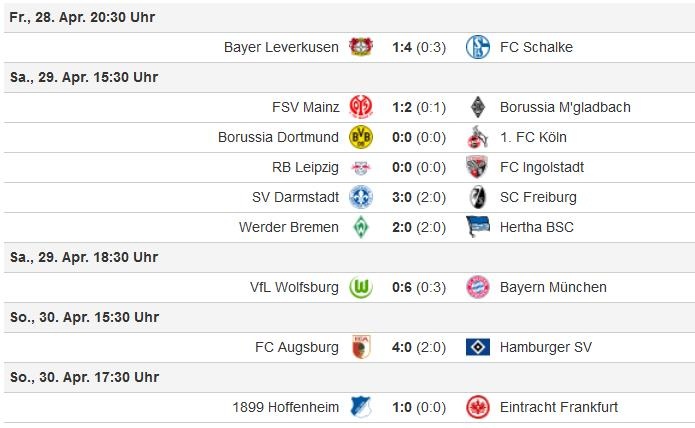Screen dimensions: 695x428
Task: Click the 1899 Hoffenheim club logo
Action: (x=360, y=407)
